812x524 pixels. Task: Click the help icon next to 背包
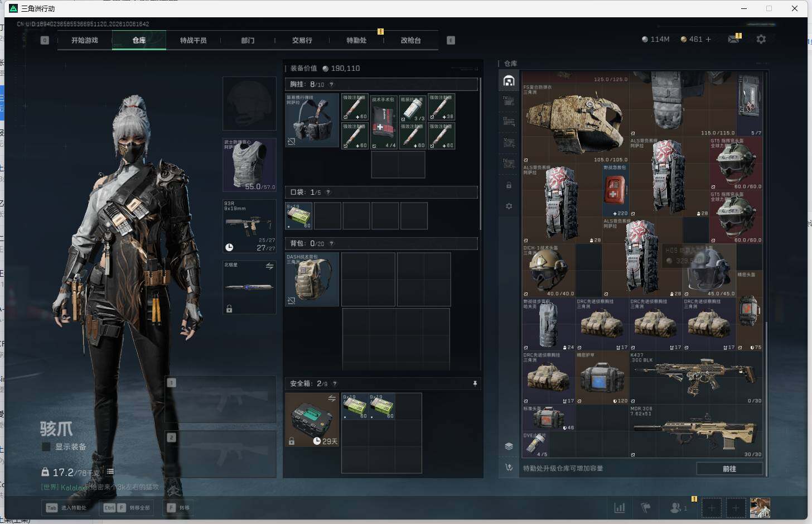(x=332, y=243)
